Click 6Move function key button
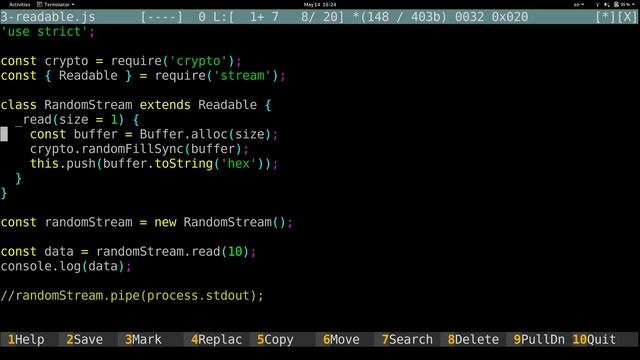The width and height of the screenshot is (640, 360). [x=341, y=340]
